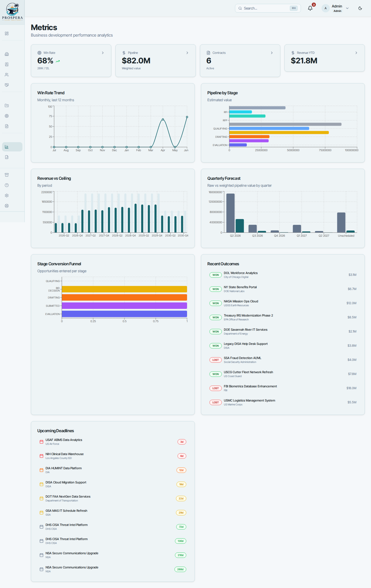Click the $5.5M USMC Logistics amount
This screenshot has width=371, height=588.
click(x=352, y=402)
